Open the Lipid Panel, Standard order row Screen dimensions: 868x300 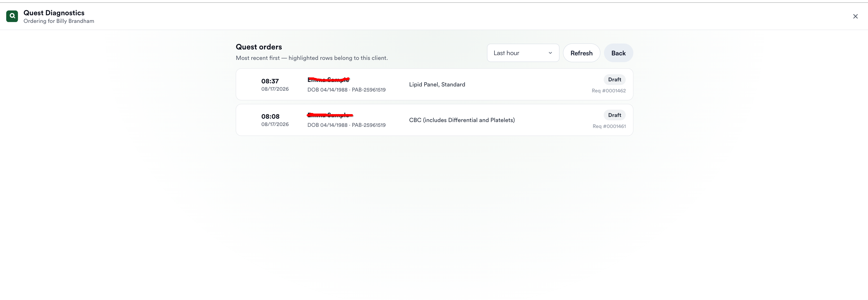(x=434, y=84)
